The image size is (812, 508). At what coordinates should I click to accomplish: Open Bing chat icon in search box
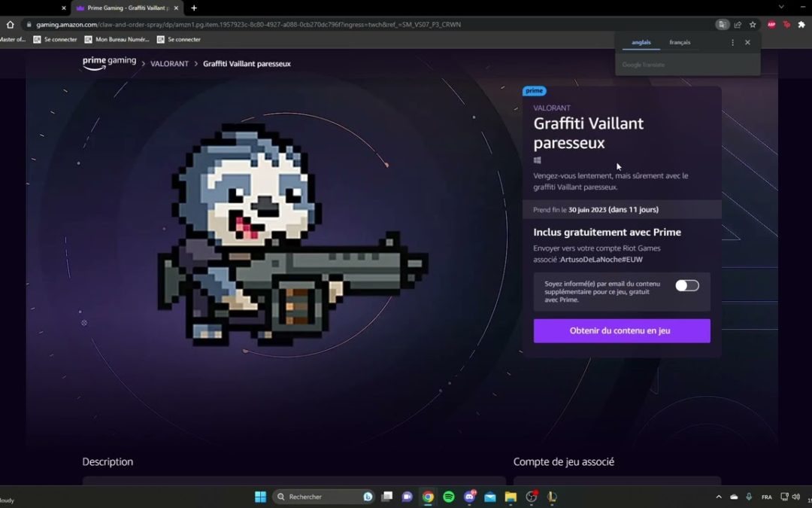(367, 497)
